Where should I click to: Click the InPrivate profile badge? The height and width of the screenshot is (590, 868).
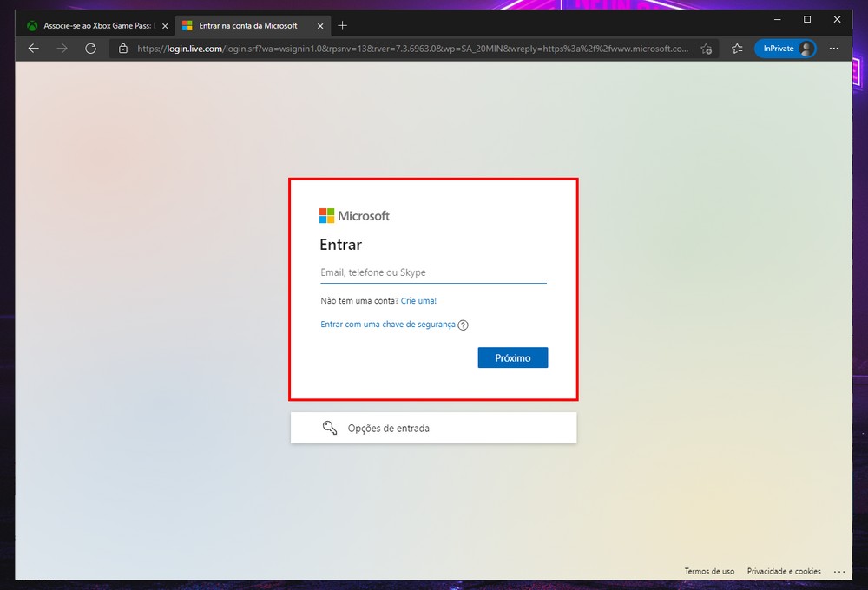(x=786, y=49)
